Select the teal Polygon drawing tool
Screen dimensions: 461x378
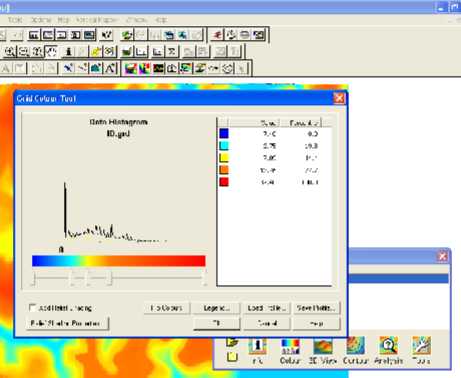(x=96, y=68)
